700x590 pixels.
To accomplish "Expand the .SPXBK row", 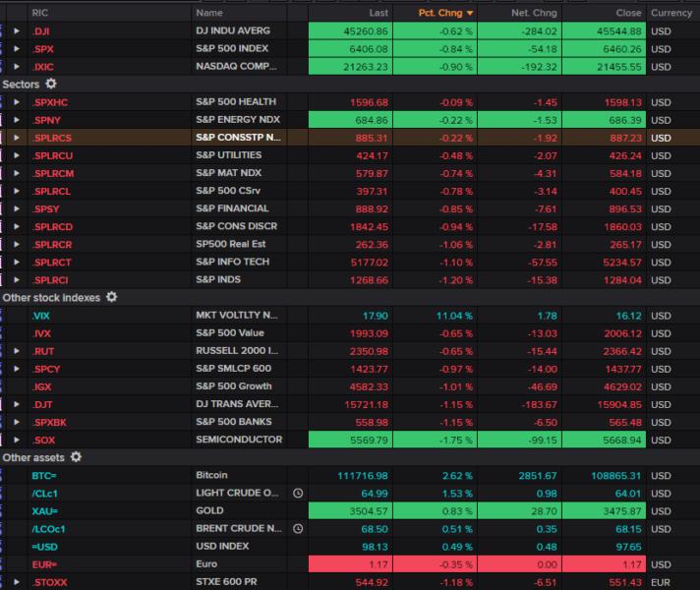I will pos(17,422).
